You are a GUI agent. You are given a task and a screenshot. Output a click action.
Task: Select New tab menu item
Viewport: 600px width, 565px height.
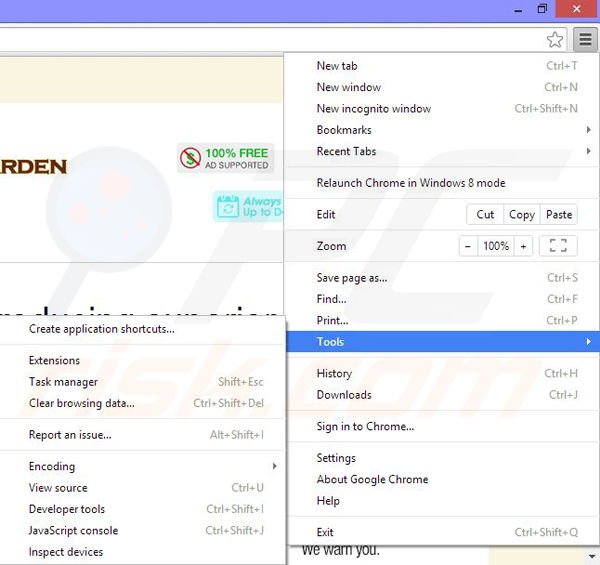click(x=443, y=66)
